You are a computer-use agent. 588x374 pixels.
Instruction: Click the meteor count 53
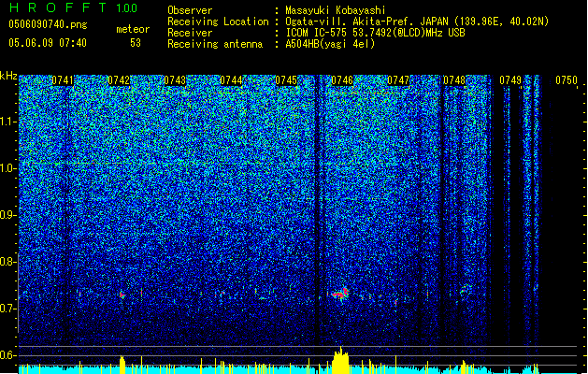pyautogui.click(x=136, y=43)
